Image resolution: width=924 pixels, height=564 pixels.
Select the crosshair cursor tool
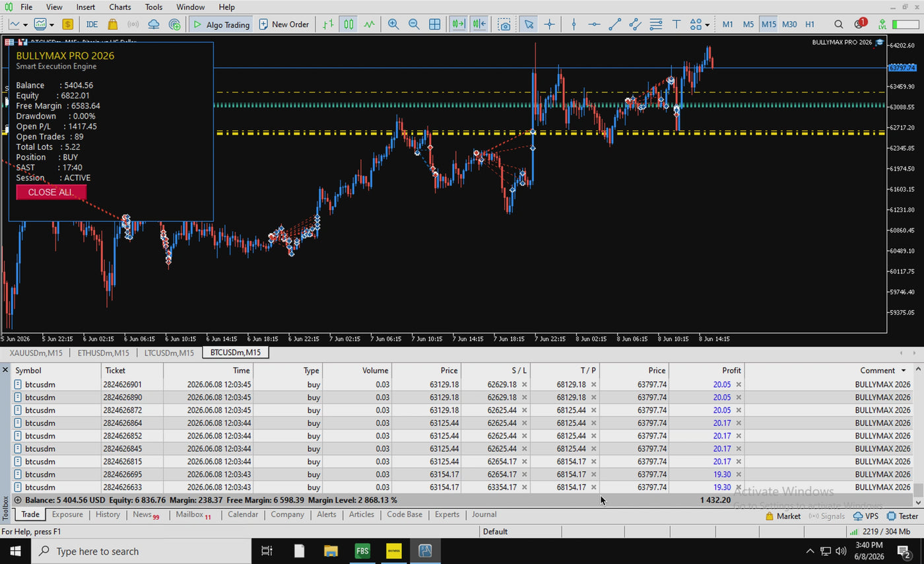(549, 24)
